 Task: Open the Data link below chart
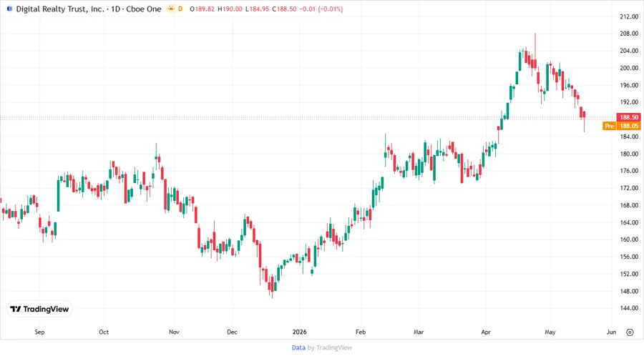[x=298, y=347]
